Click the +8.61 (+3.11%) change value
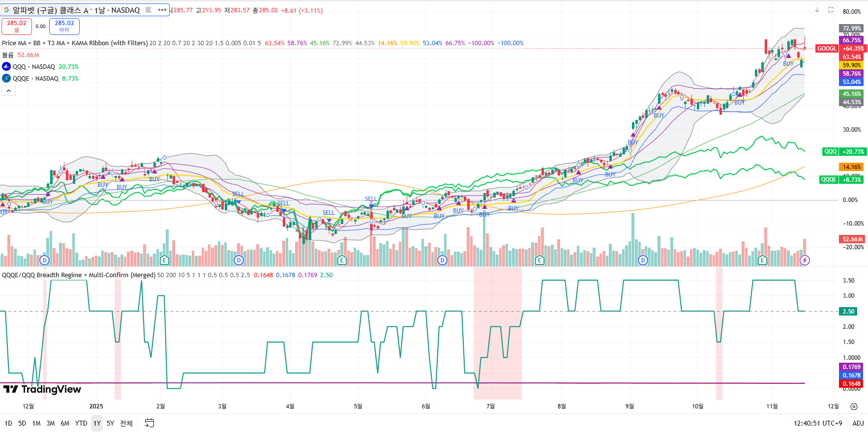The width and height of the screenshot is (868, 432). click(x=302, y=10)
